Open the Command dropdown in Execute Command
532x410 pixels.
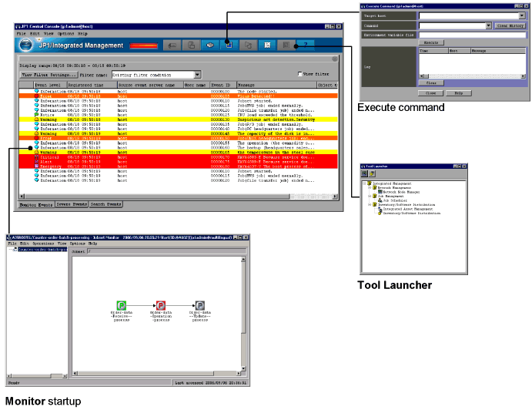[488, 25]
